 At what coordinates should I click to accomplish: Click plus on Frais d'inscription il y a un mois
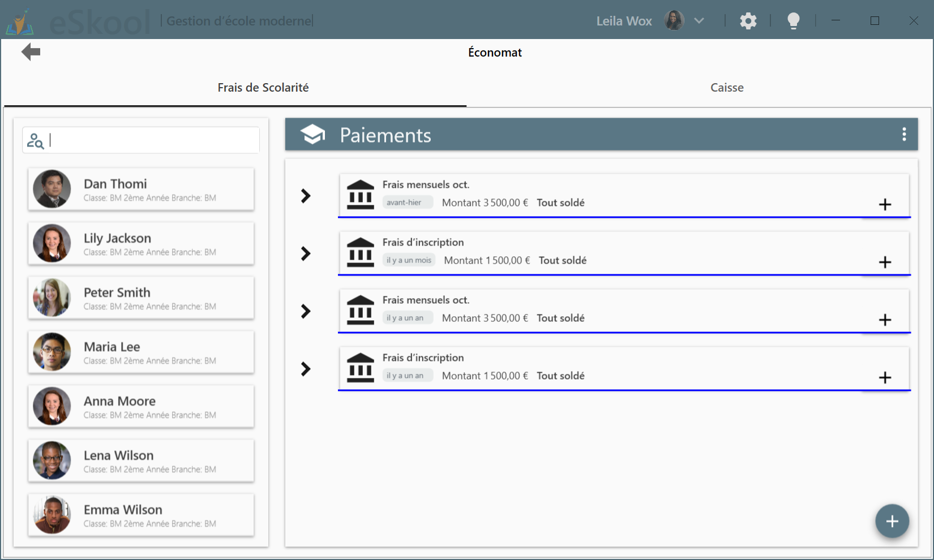click(x=885, y=262)
